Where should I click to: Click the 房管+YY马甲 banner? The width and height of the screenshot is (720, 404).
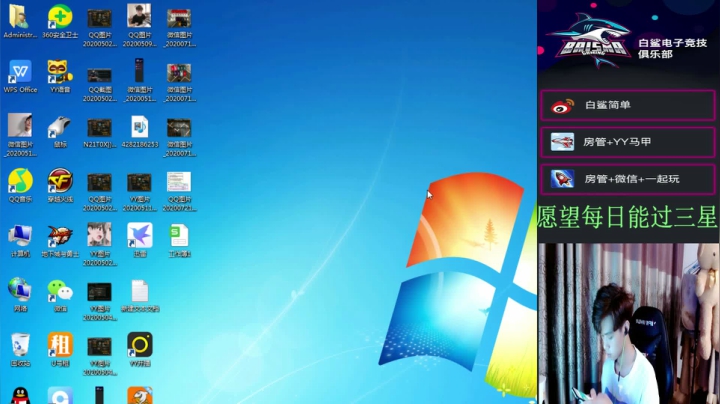click(628, 142)
